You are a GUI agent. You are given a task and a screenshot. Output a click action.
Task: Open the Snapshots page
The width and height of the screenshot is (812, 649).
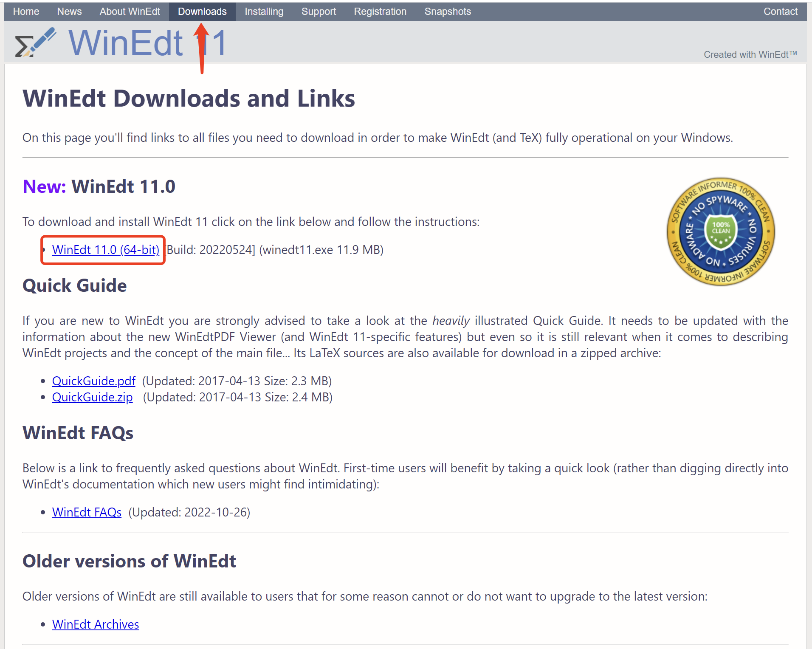[447, 11]
